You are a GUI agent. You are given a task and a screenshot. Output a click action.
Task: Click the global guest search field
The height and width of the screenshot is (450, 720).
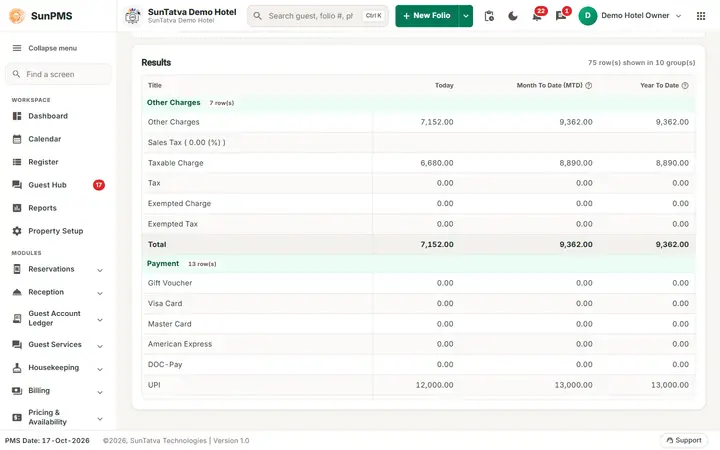coord(318,16)
